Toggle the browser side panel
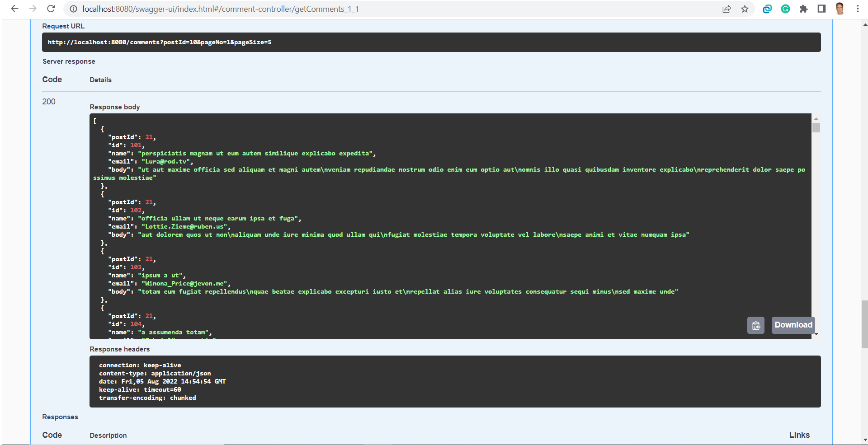 [821, 9]
